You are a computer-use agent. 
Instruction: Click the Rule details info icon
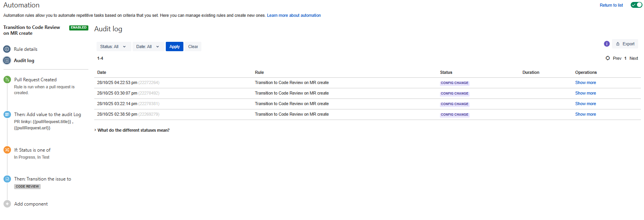7,49
